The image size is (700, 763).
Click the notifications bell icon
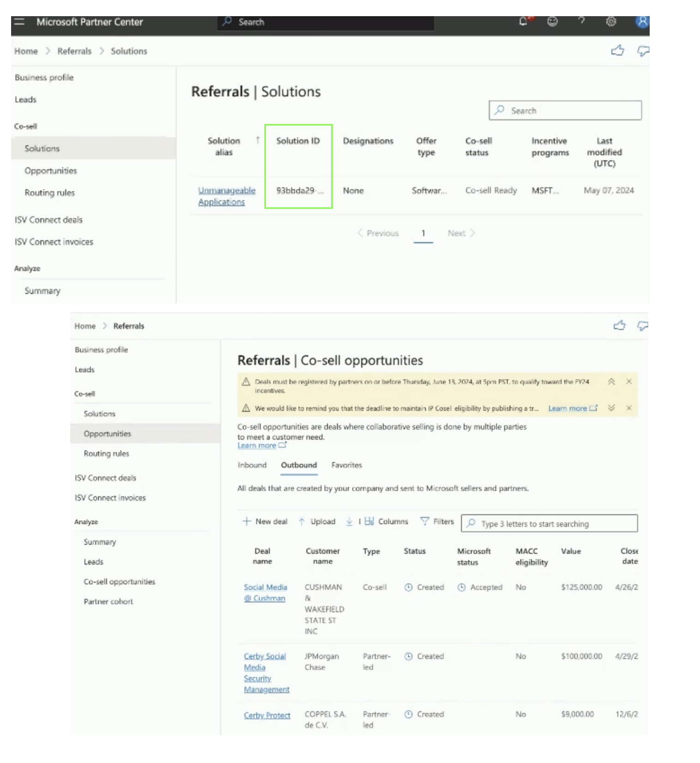tap(524, 21)
